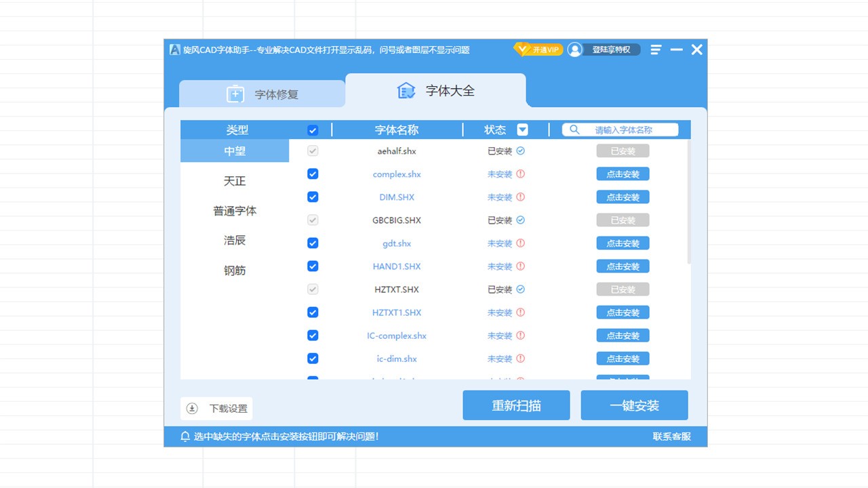Image resolution: width=868 pixels, height=488 pixels.
Task: Select the 普通字体 category
Action: [x=235, y=211]
